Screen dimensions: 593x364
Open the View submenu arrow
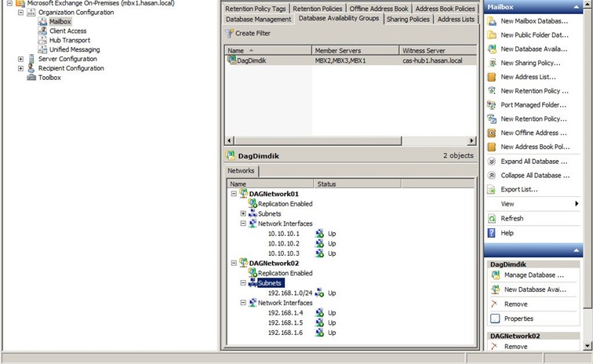click(x=577, y=203)
